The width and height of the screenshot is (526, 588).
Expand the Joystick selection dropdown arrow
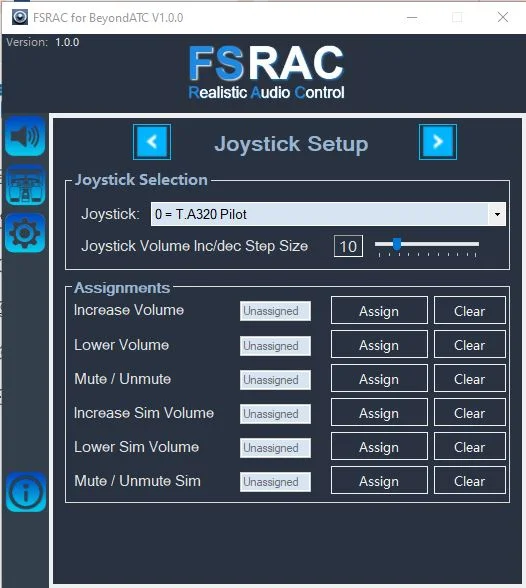pos(497,214)
